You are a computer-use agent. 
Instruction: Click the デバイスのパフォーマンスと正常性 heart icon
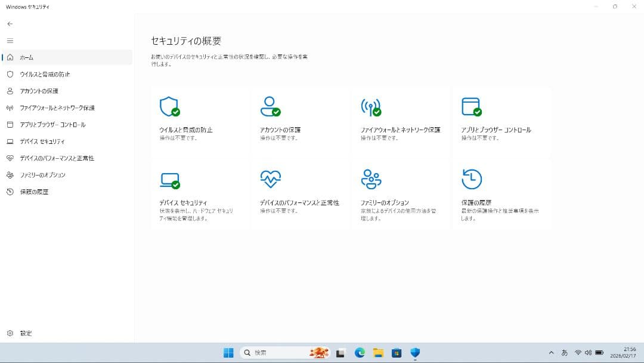tap(271, 178)
